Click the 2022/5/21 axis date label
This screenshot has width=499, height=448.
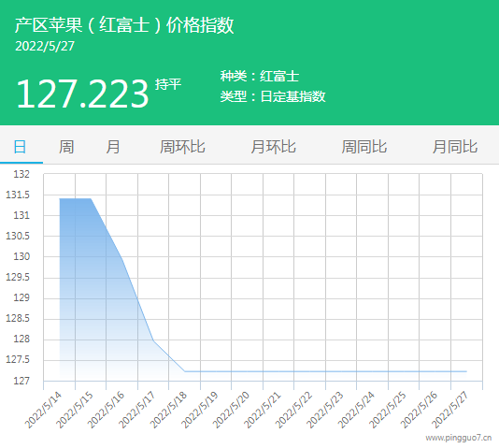point(263,410)
